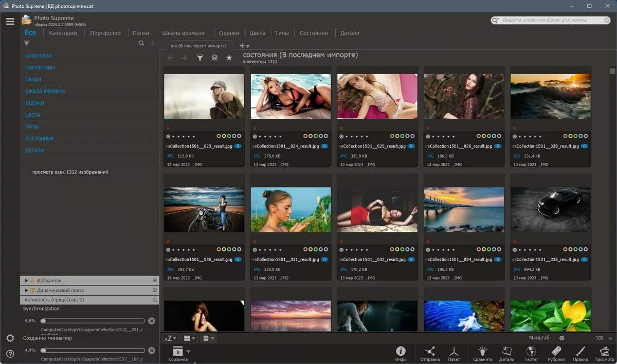Open the sort order A-Z dropdown
The image size is (617, 364).
(170, 338)
